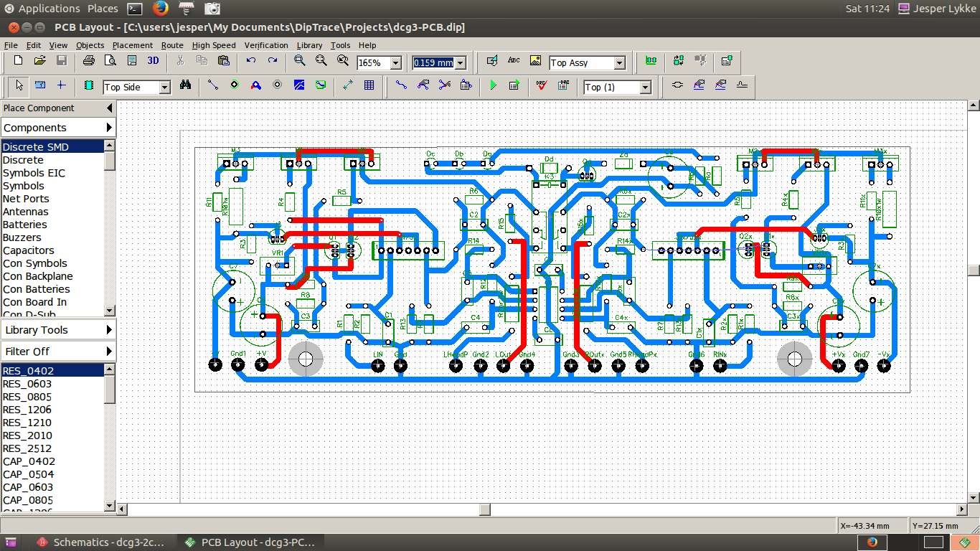
Task: Select component CAP_0603
Action: pos(52,487)
